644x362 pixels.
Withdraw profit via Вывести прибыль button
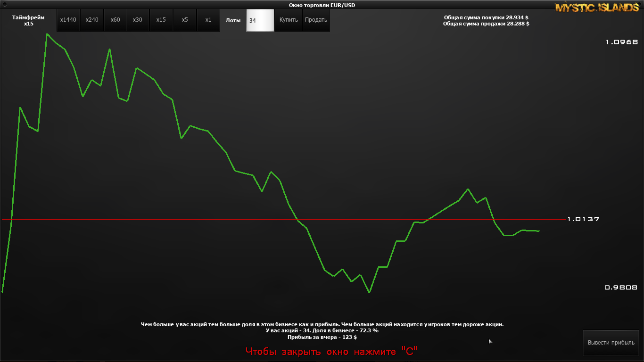click(611, 343)
